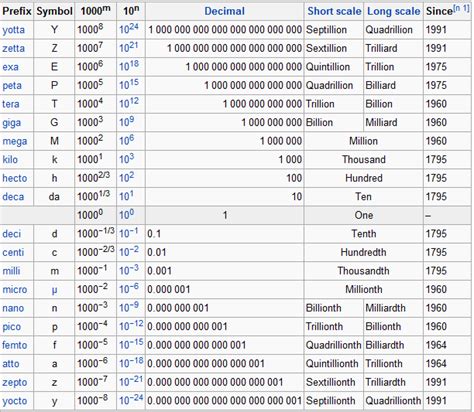Open the 10^21 power link
The width and height of the screenshot is (474, 412).
pyautogui.click(x=129, y=47)
